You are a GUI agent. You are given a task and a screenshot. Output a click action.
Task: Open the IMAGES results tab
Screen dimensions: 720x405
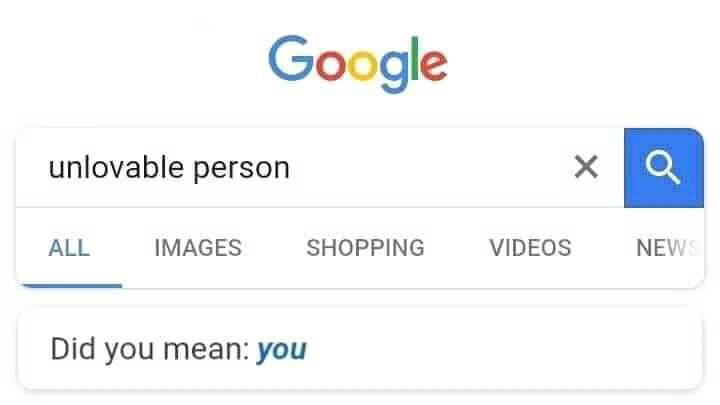198,248
